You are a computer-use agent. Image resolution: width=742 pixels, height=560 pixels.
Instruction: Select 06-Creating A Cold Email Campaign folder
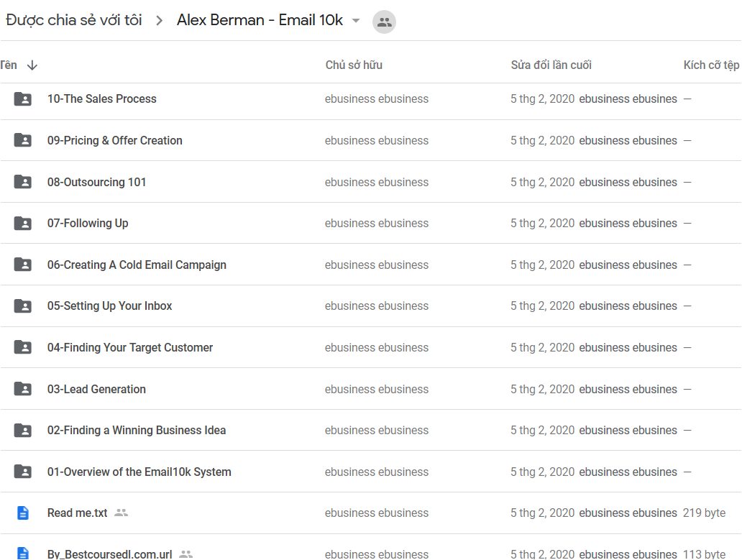pyautogui.click(x=370, y=265)
